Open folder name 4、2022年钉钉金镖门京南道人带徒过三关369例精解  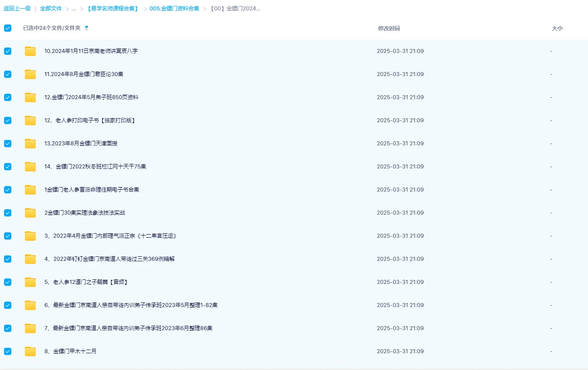[110, 259]
